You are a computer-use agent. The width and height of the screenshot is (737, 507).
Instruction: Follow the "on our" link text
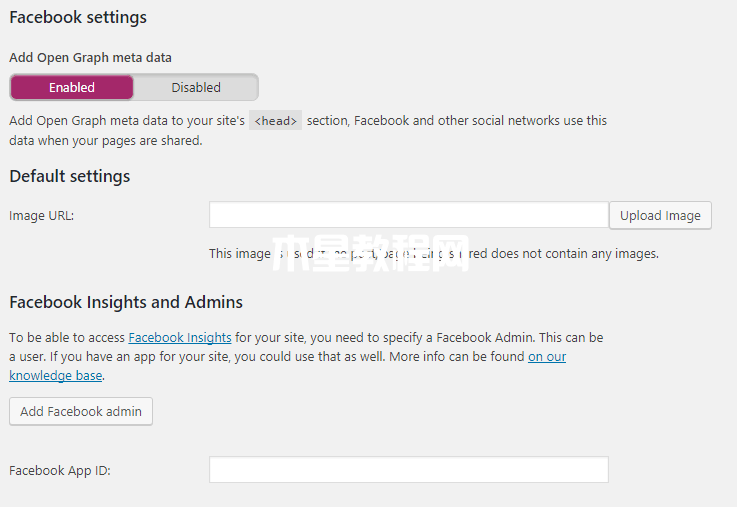pyautogui.click(x=547, y=357)
